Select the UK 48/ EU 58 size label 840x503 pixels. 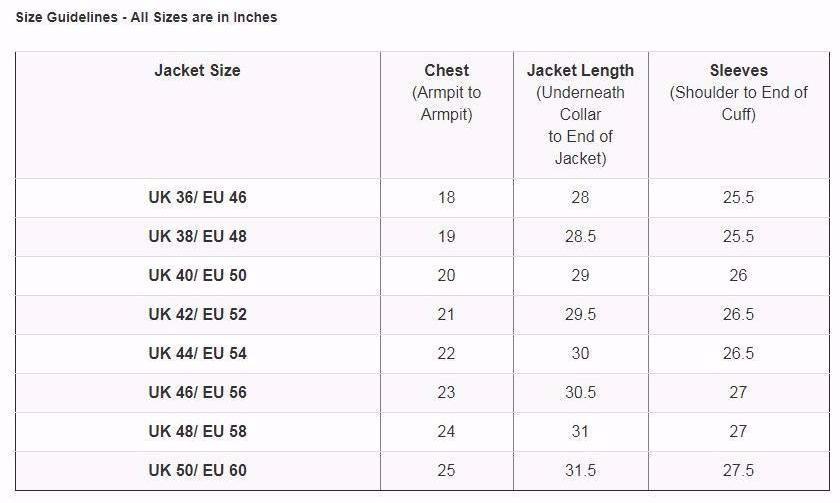(198, 431)
